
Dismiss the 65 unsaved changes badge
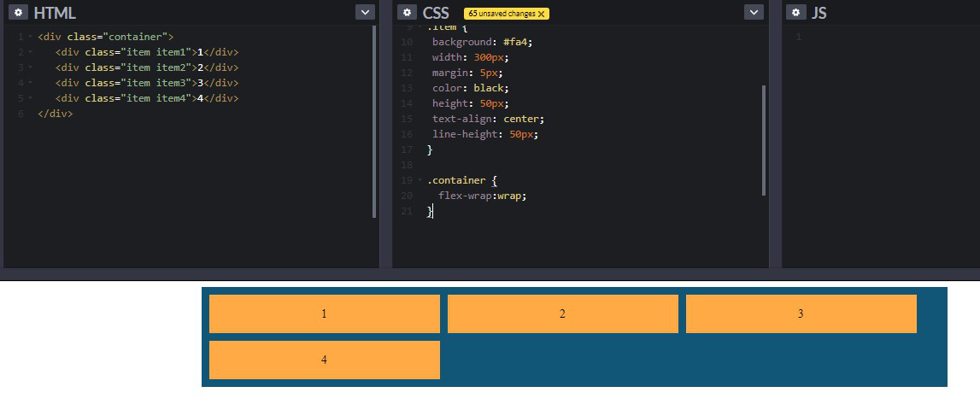click(x=541, y=14)
